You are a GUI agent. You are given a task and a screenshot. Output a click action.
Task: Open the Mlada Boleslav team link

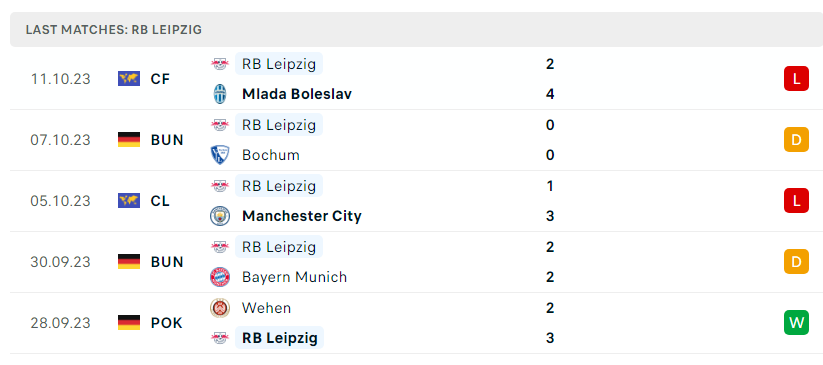tap(297, 94)
